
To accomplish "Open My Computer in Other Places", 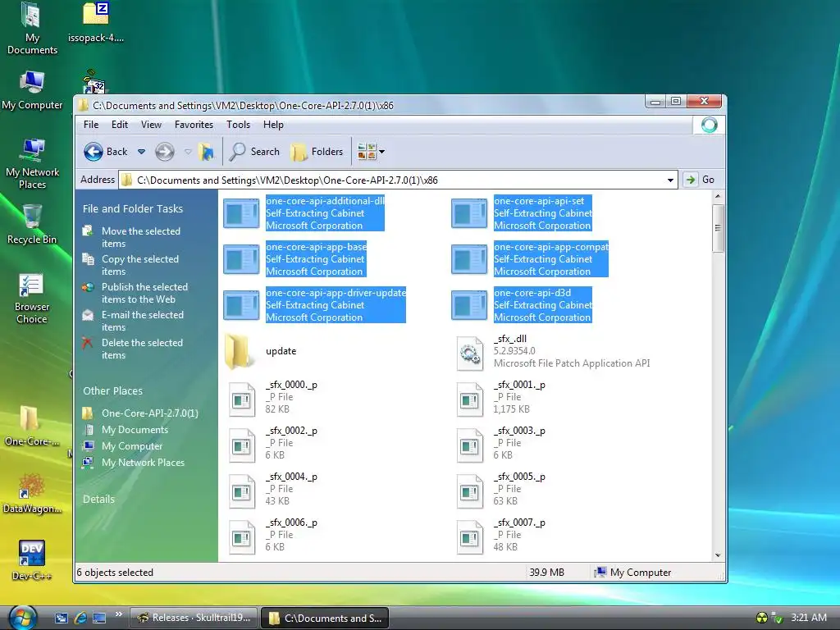I will (x=132, y=446).
